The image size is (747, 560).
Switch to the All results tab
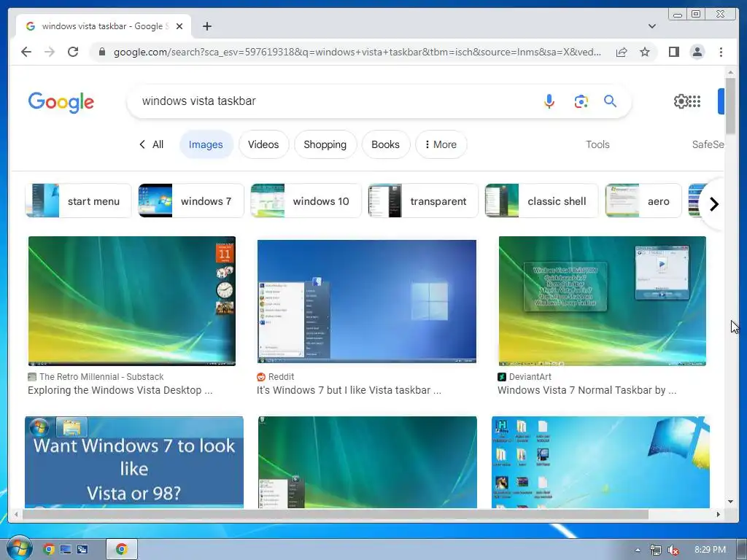[152, 144]
